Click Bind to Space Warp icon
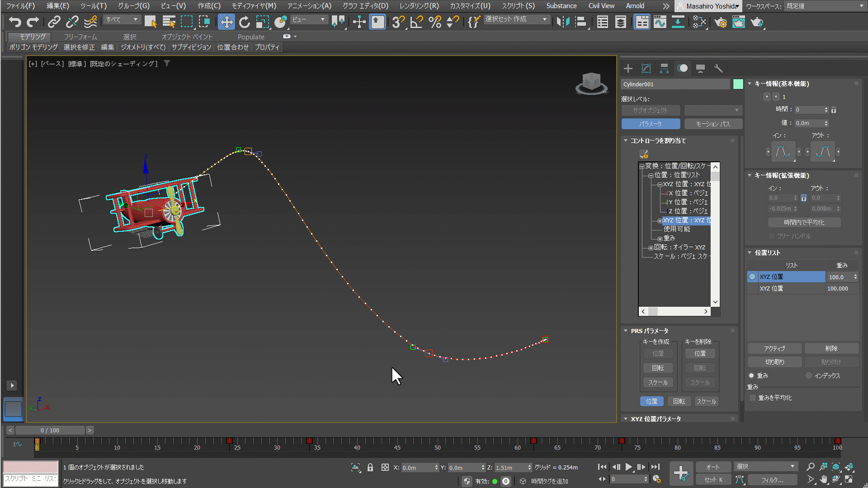Screen dimensions: 868x488 [90, 22]
